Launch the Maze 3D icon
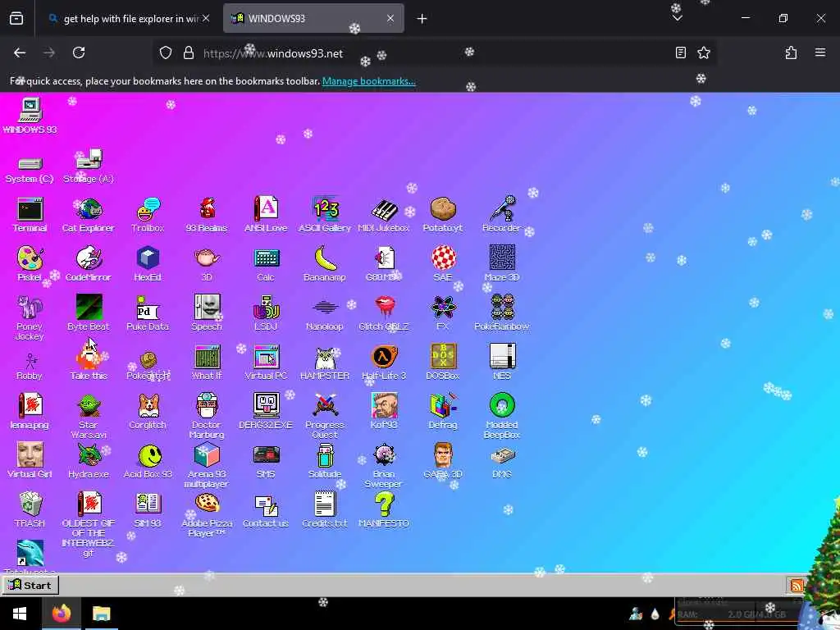 click(502, 264)
